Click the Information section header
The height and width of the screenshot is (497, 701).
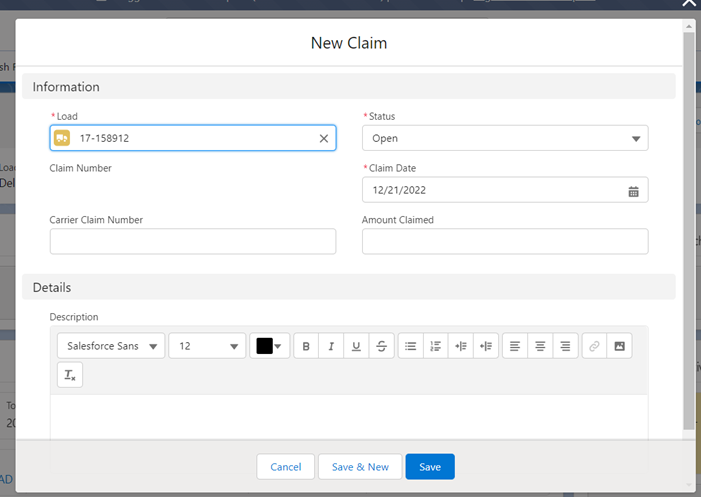(x=349, y=86)
